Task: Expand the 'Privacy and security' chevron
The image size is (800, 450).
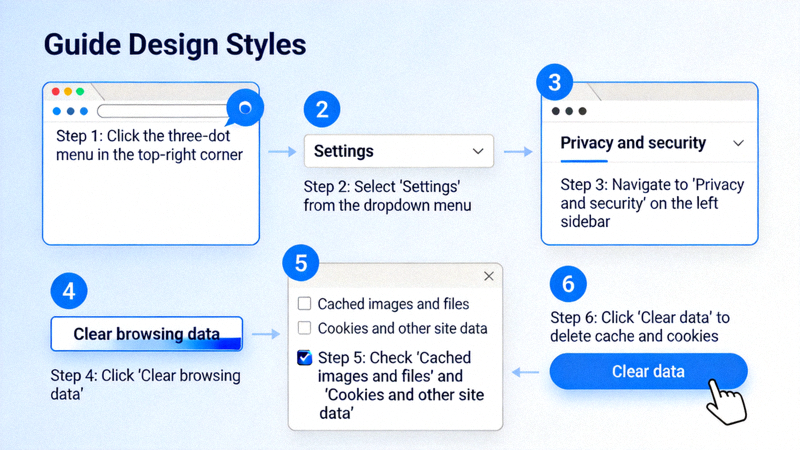Action: click(x=739, y=143)
